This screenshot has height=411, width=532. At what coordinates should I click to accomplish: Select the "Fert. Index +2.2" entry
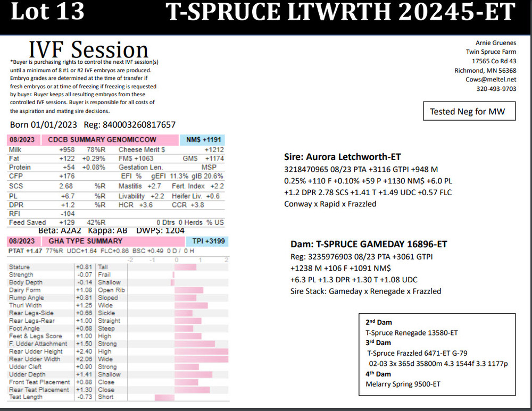tap(198, 186)
